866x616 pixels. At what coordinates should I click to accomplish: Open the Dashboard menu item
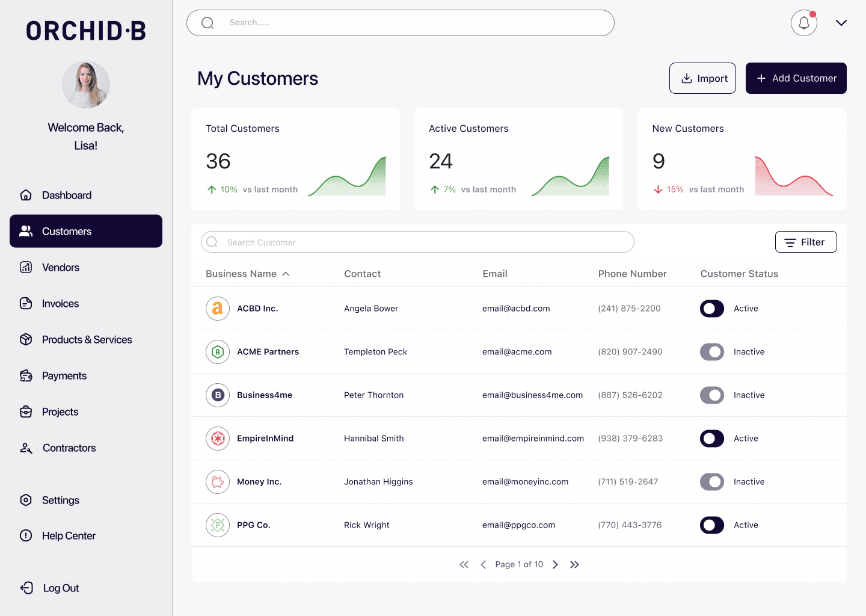[67, 196]
